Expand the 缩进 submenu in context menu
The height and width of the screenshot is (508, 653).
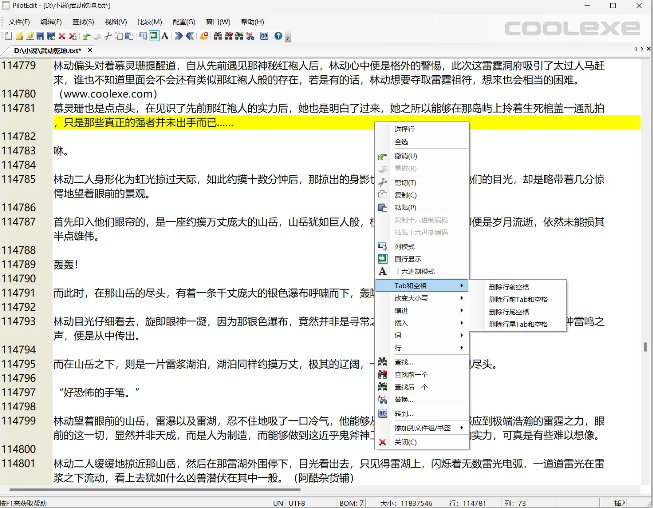[422, 311]
